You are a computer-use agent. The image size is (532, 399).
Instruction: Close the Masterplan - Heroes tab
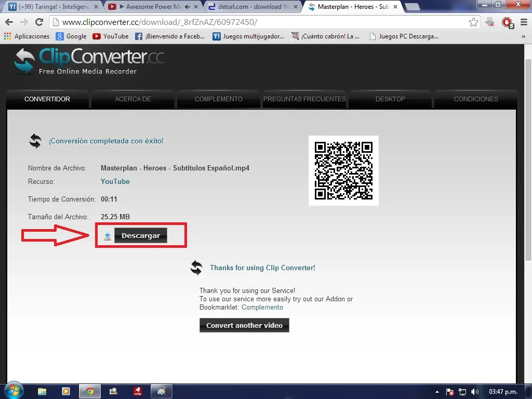[395, 7]
